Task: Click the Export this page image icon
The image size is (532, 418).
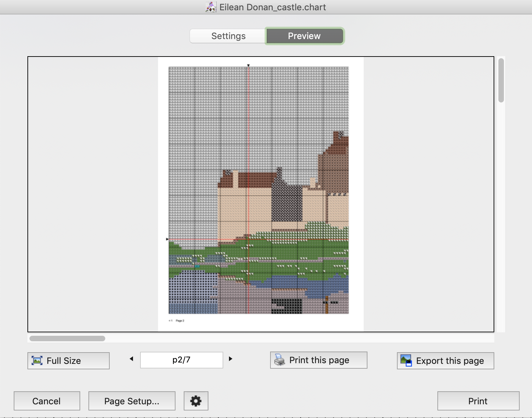Action: point(406,361)
